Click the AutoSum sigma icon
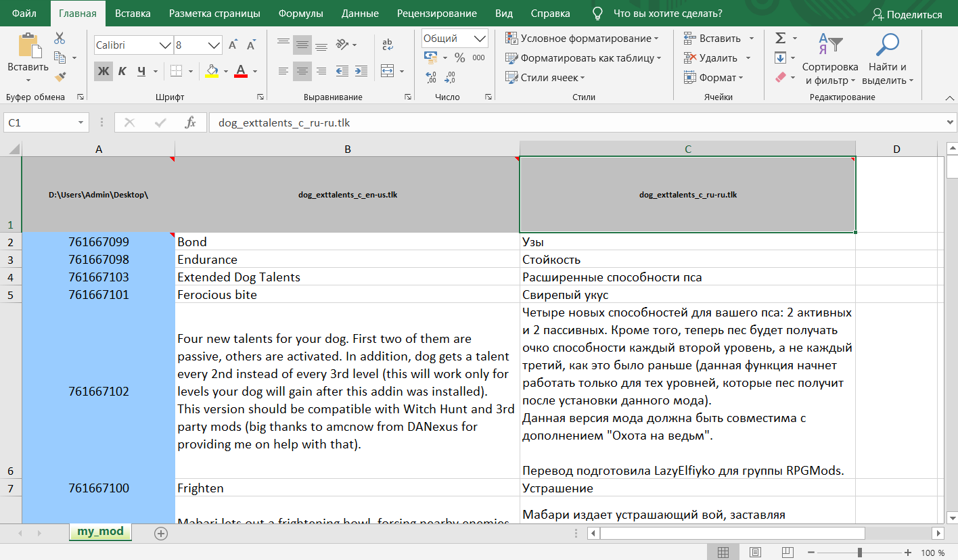 coord(780,38)
